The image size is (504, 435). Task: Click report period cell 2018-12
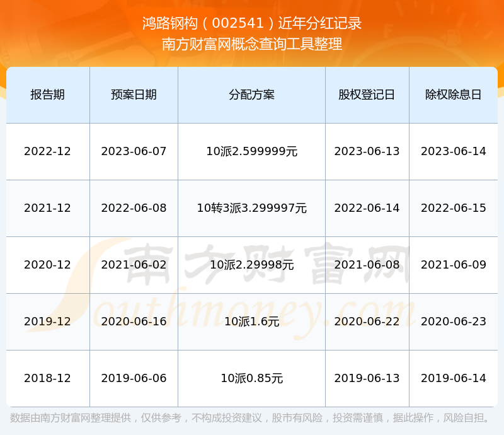coord(48,378)
